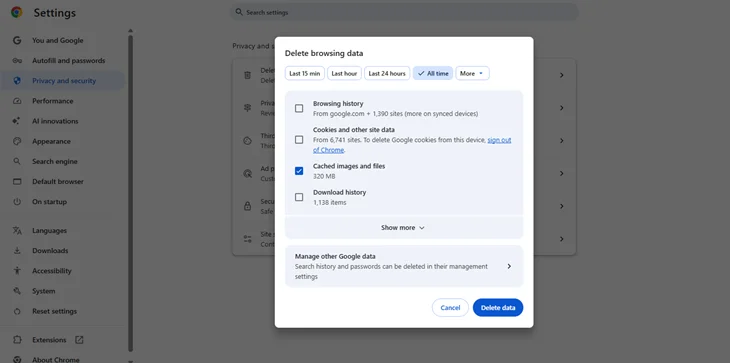Click the reset icon for Reset settings
The width and height of the screenshot is (730, 363).
(x=17, y=311)
